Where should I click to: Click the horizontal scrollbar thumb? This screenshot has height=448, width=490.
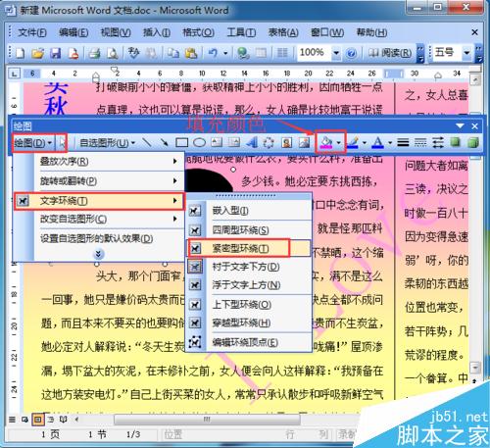point(207,420)
